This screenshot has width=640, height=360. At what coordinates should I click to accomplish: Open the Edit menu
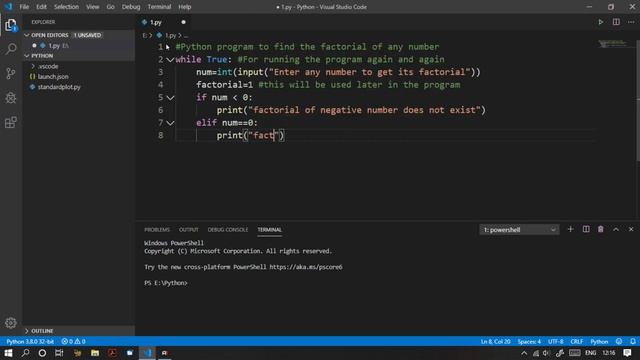[41, 7]
